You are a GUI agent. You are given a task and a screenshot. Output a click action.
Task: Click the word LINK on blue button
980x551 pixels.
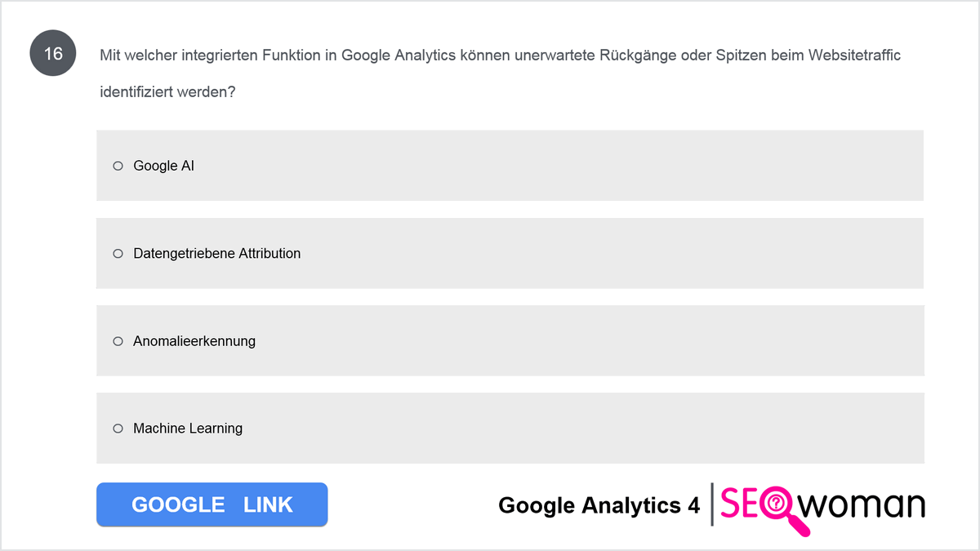pos(268,504)
